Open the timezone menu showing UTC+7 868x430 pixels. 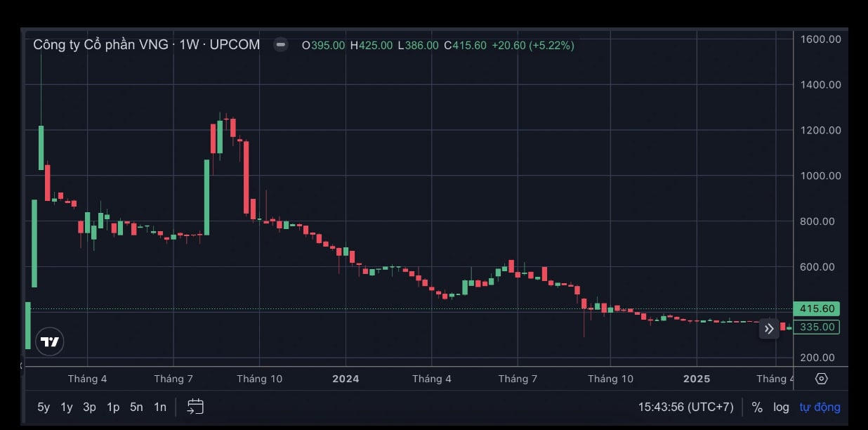click(x=685, y=407)
